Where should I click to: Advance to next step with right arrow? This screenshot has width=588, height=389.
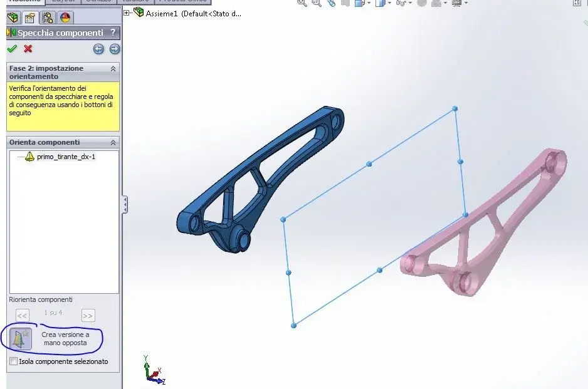(x=115, y=49)
